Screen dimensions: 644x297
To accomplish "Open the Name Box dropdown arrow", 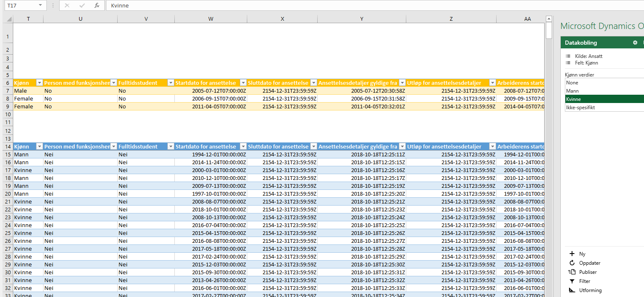I will coord(39,5).
